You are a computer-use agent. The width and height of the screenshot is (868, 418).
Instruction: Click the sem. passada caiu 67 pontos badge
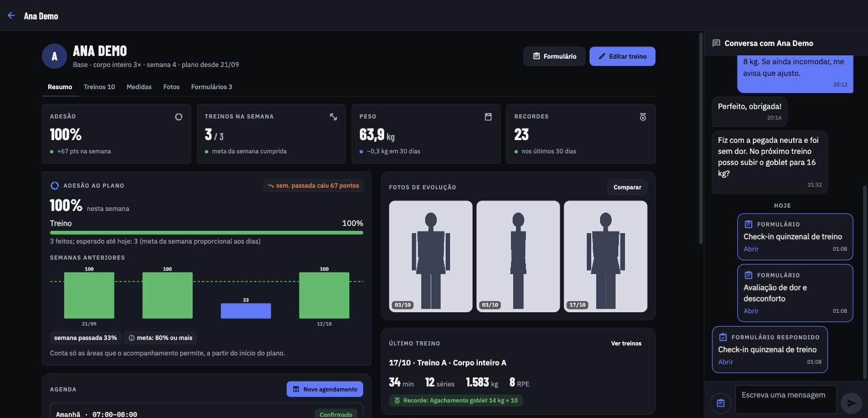(313, 186)
